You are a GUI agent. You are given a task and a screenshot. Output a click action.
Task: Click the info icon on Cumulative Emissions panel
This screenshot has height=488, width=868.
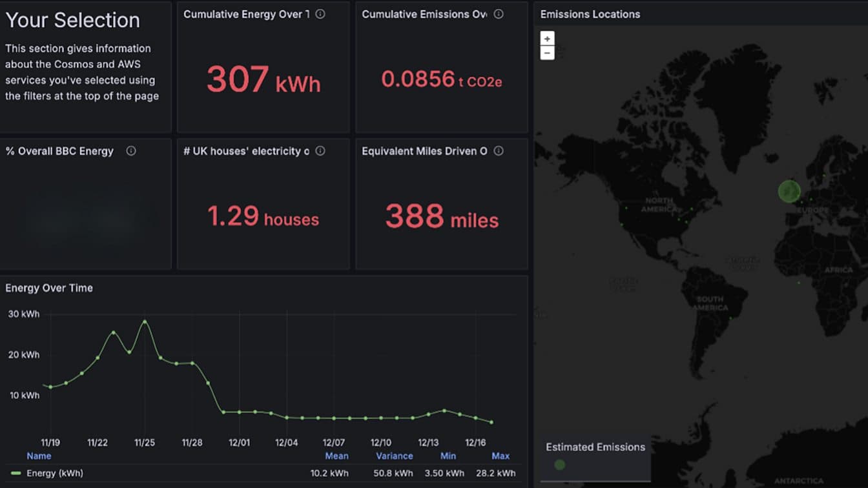[x=499, y=14]
